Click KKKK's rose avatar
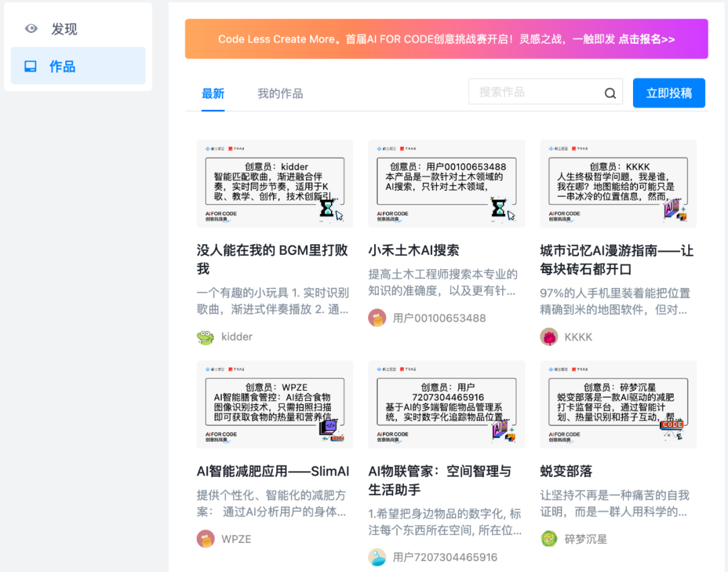The width and height of the screenshot is (728, 572). coord(549,337)
